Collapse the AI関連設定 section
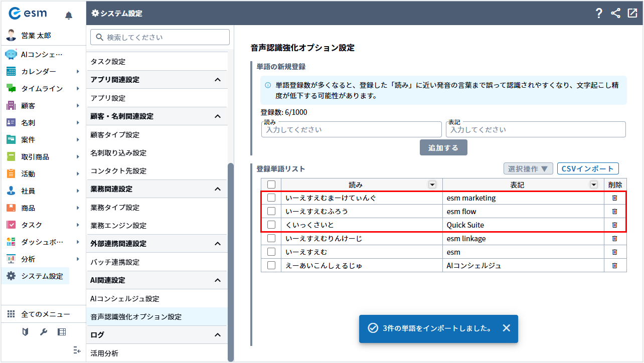 pos(217,280)
